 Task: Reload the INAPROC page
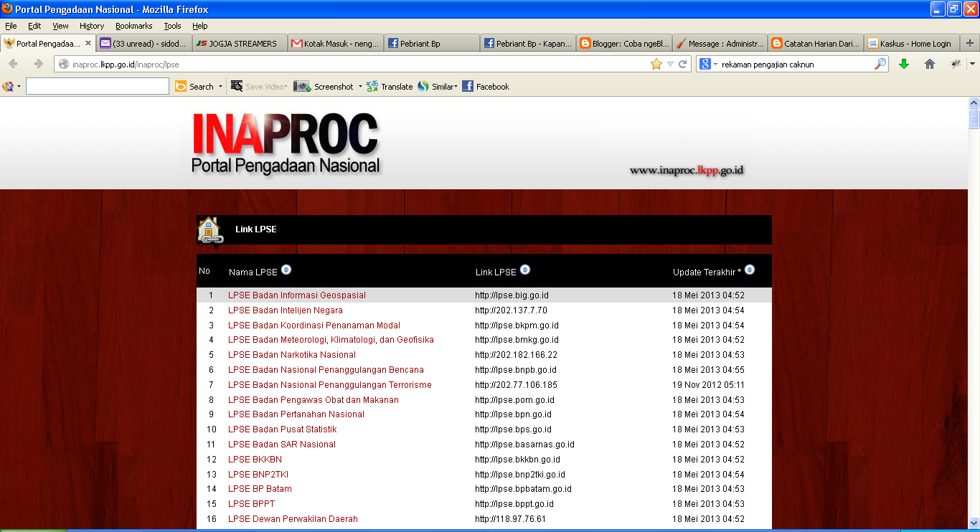click(x=682, y=64)
